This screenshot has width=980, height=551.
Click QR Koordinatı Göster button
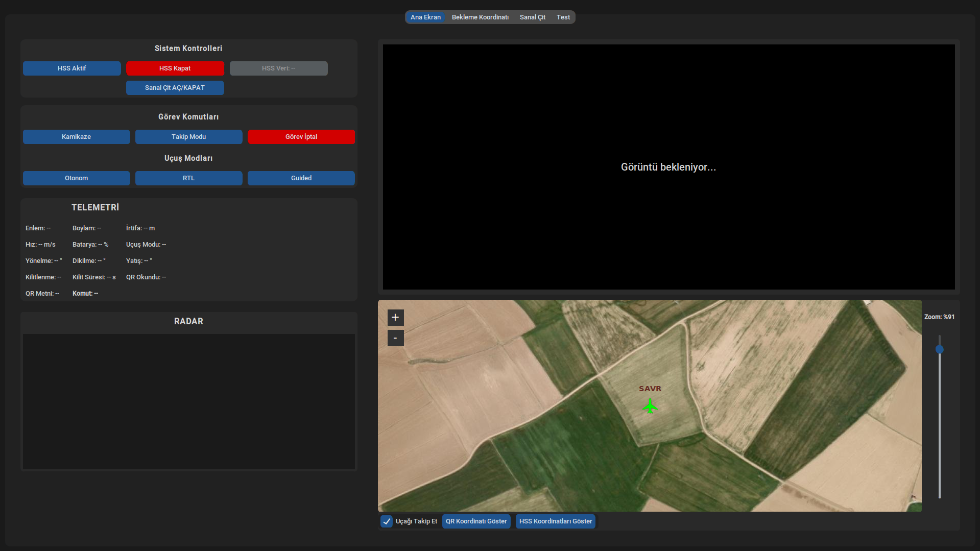coord(476,521)
